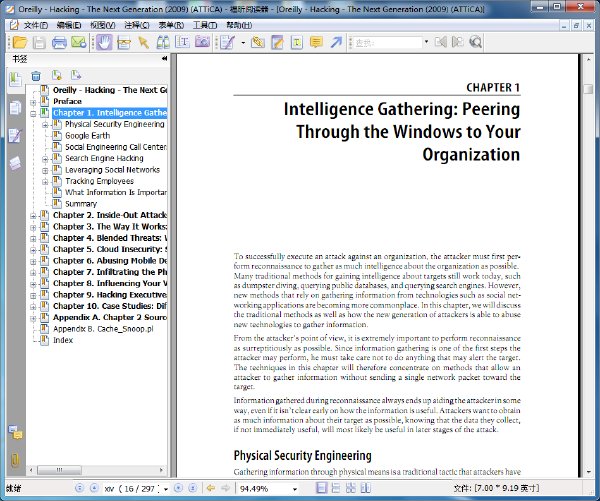Collapse the bookmarks panel with double-arrow button

point(164,59)
